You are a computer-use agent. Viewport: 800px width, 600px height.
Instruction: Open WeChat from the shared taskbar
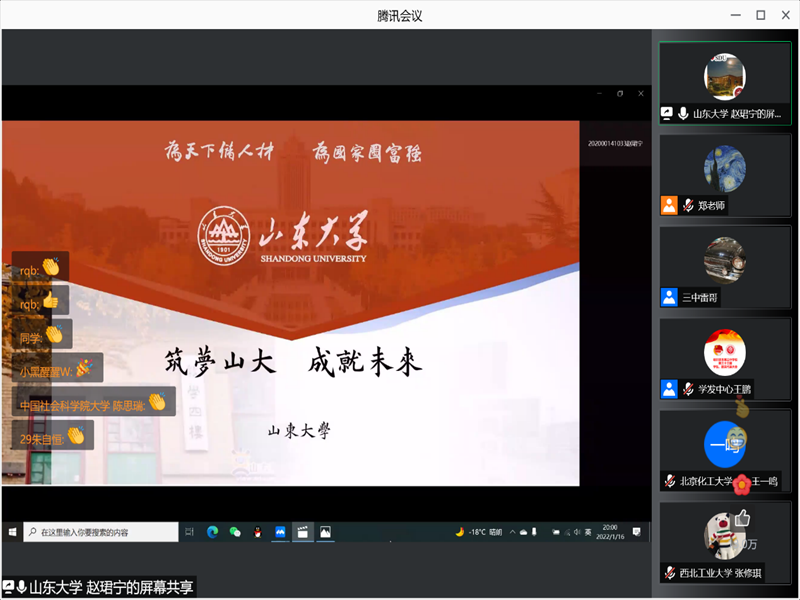235,532
